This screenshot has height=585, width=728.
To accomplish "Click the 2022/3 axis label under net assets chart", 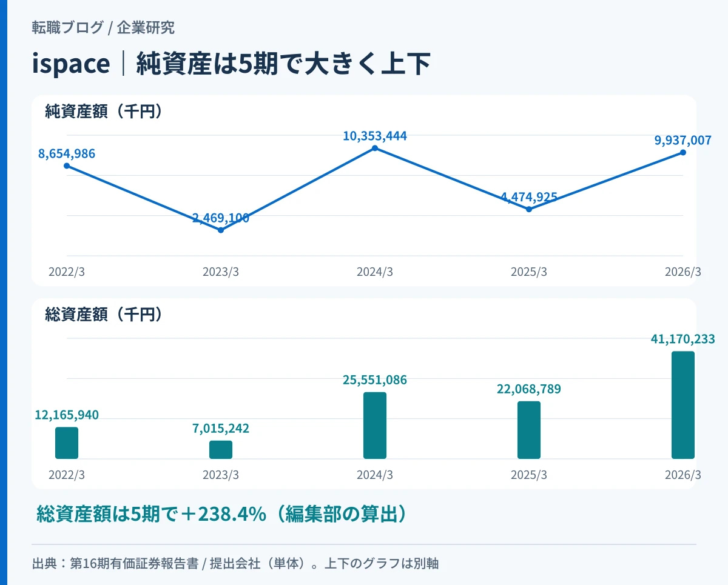I will [67, 272].
